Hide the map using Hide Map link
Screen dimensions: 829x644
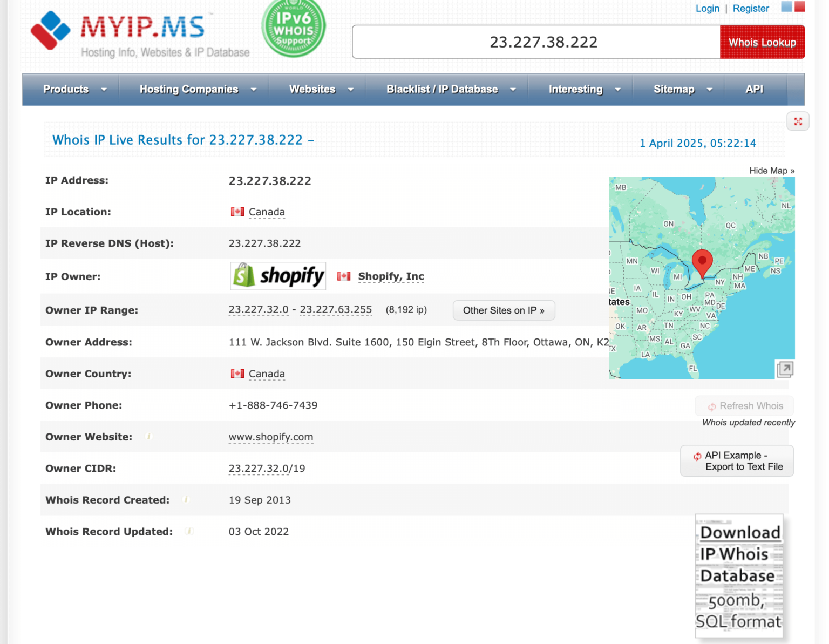[772, 170]
